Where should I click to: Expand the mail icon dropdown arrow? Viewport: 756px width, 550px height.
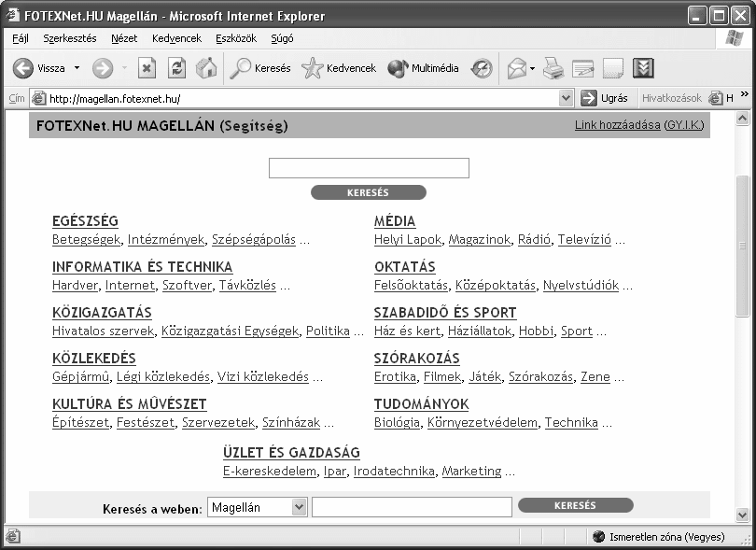click(532, 68)
